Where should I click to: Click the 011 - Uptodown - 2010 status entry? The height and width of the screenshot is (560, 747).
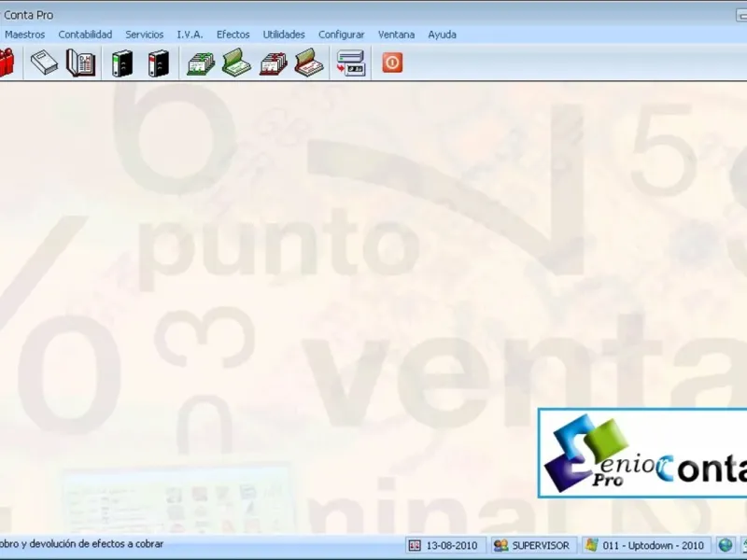[653, 545]
